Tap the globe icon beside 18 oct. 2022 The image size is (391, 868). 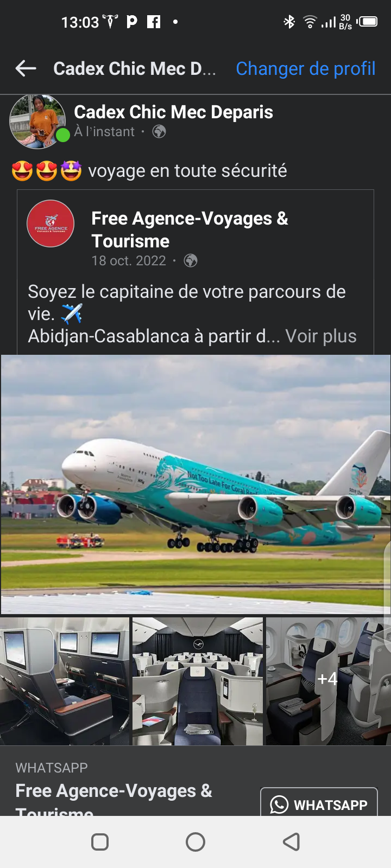coord(191,261)
